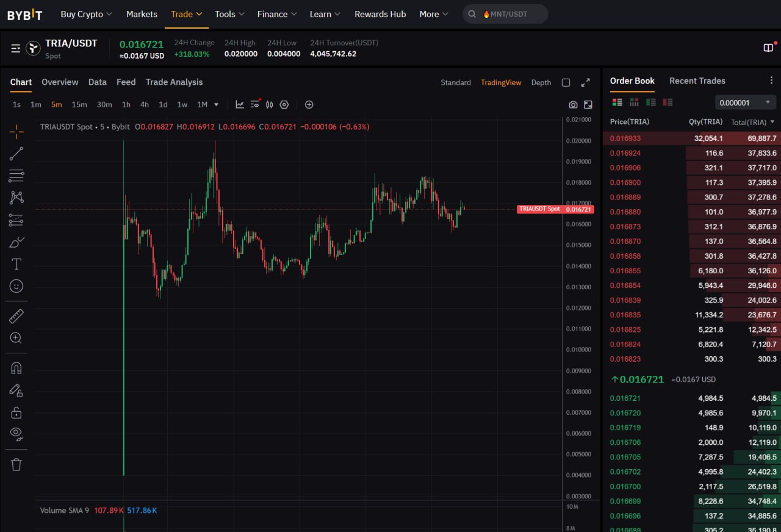Screen dimensions: 781x532
Task: Select the 15m timeframe
Action: coord(79,105)
